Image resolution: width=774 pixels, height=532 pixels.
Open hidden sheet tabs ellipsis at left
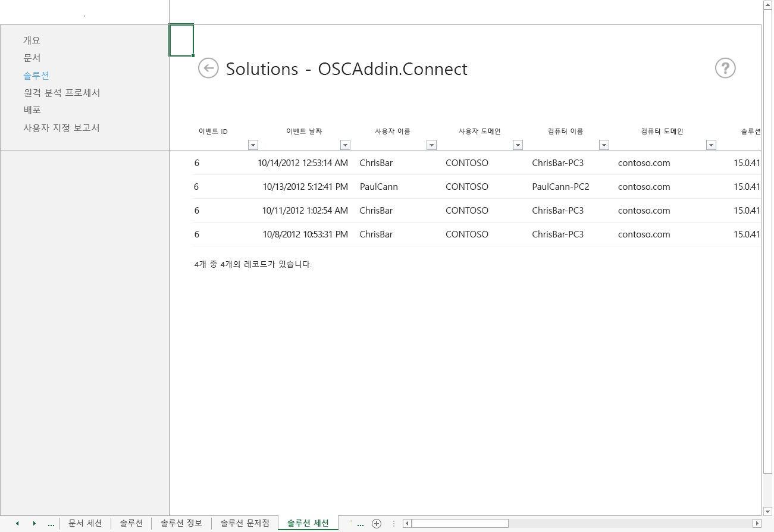click(x=51, y=524)
